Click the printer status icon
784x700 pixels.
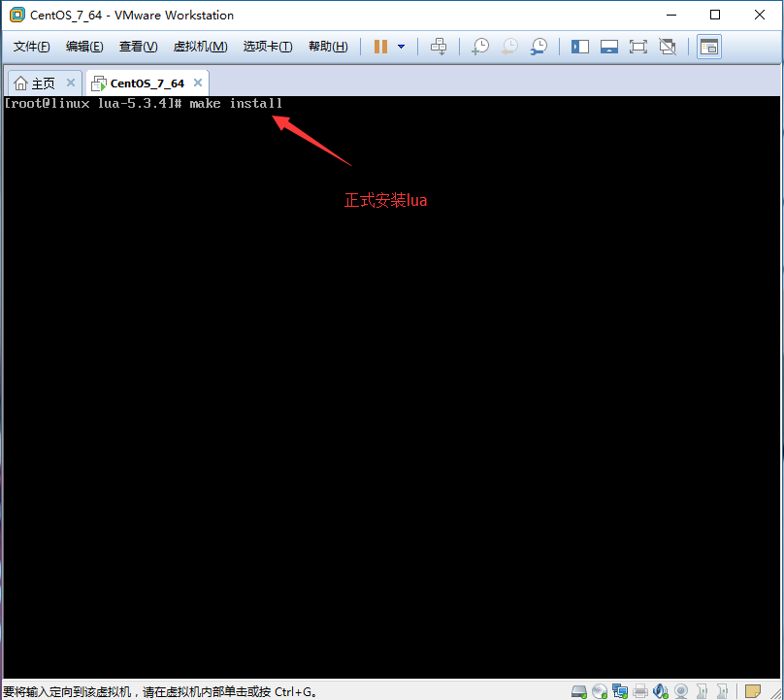640,691
